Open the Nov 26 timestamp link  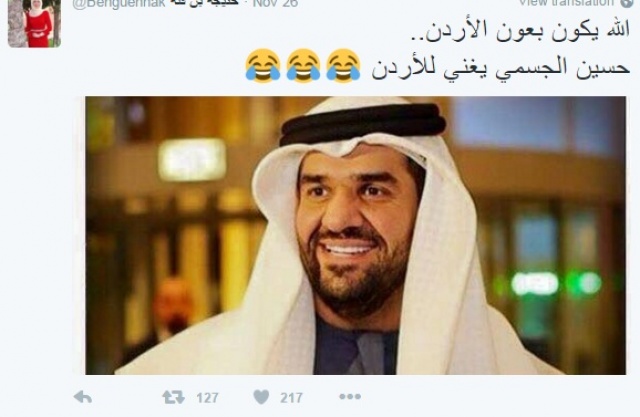pos(276,3)
